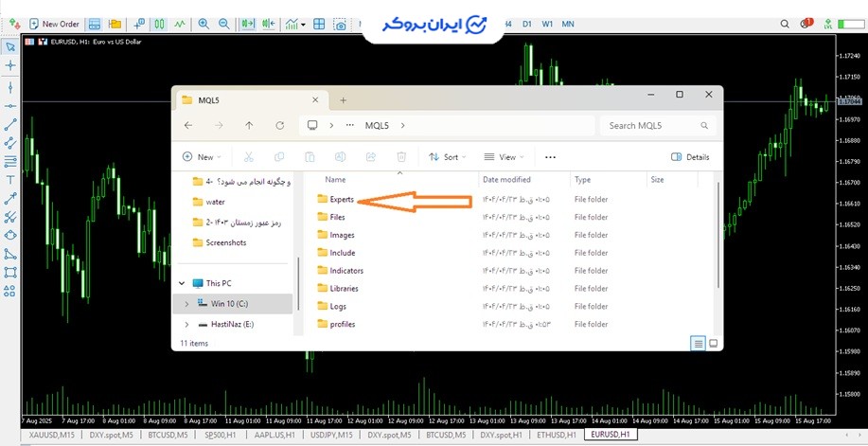Sort by Date modified column header
The height and width of the screenshot is (446, 868).
[506, 180]
